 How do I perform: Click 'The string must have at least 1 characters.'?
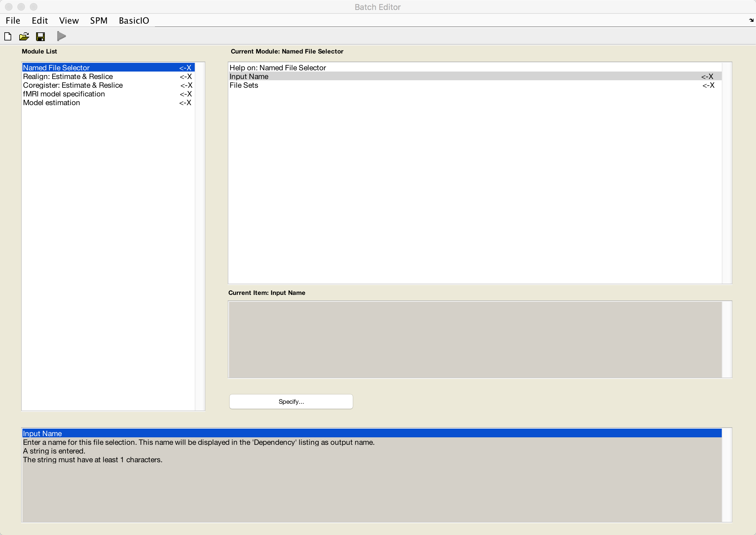click(93, 459)
